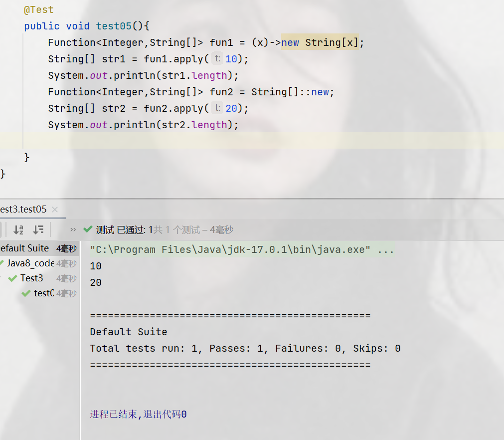Click the process finished exit code message
504x440 pixels.
coord(138,414)
